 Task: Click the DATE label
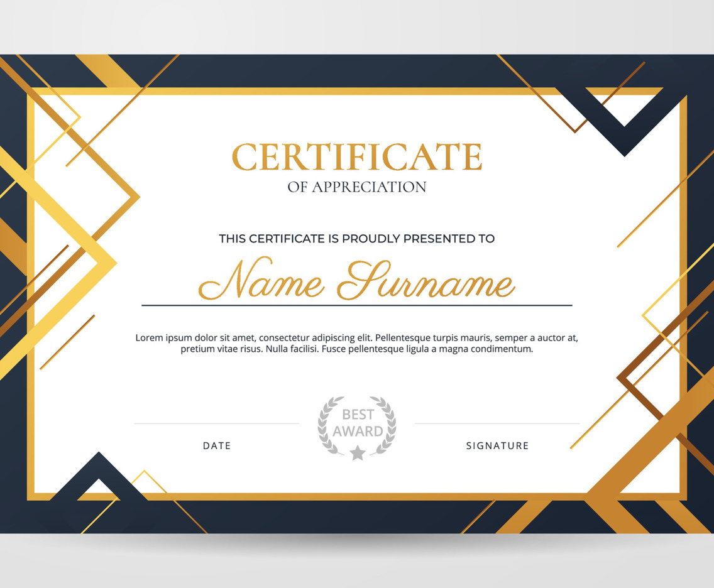click(217, 446)
